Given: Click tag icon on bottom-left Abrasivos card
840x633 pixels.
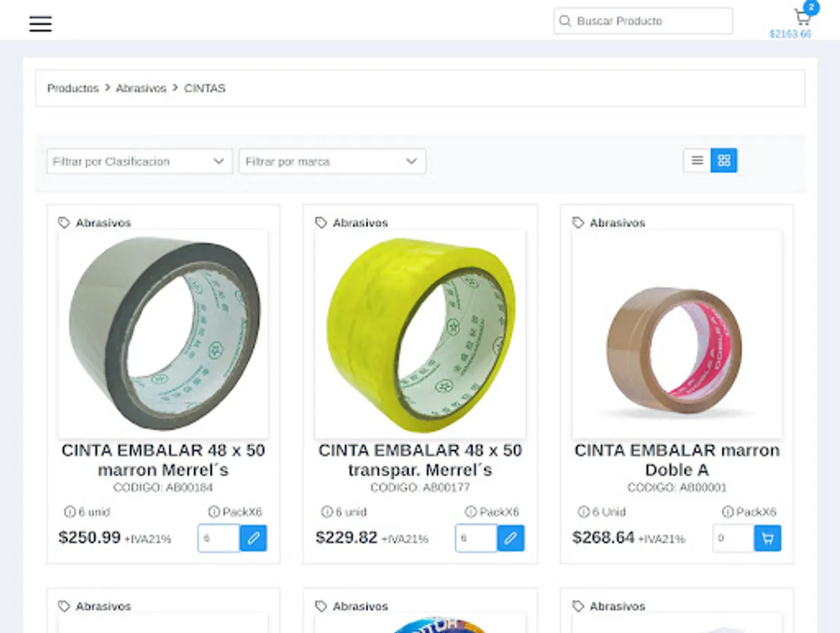Looking at the screenshot, I should pos(64,606).
